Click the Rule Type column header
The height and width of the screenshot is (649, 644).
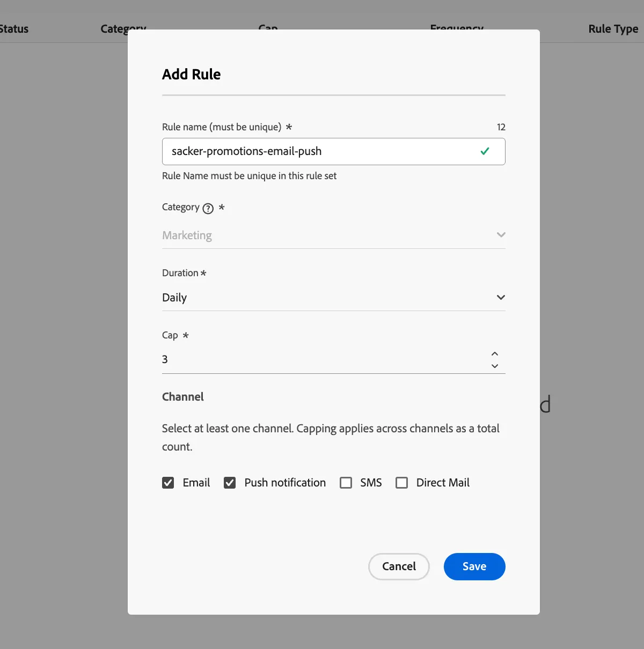[x=613, y=29]
